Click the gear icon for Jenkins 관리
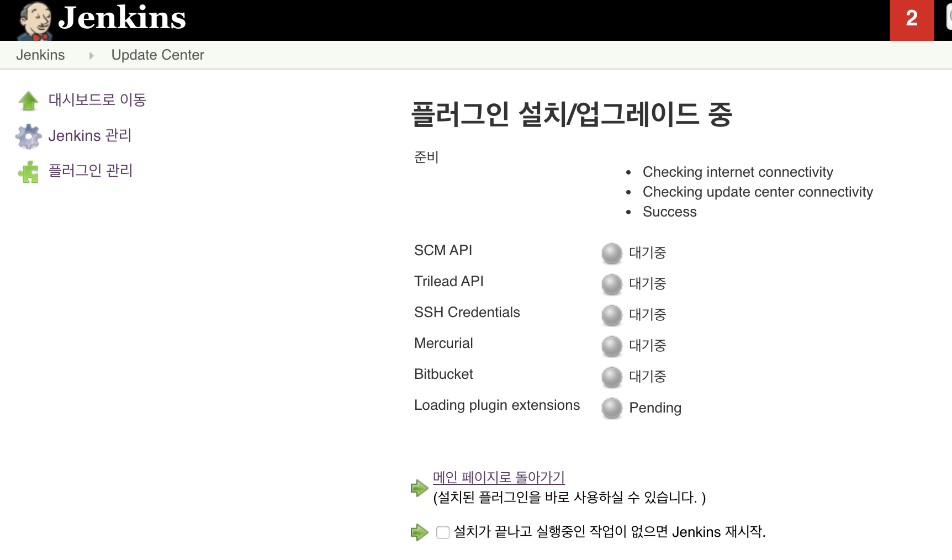The image size is (952, 560). pos(28,136)
